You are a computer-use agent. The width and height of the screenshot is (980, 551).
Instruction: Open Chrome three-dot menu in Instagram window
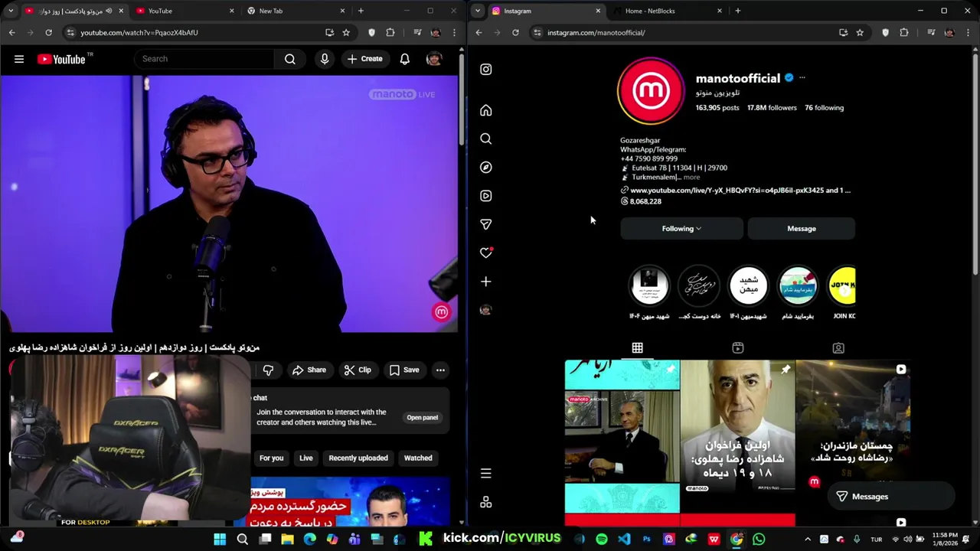969,32
